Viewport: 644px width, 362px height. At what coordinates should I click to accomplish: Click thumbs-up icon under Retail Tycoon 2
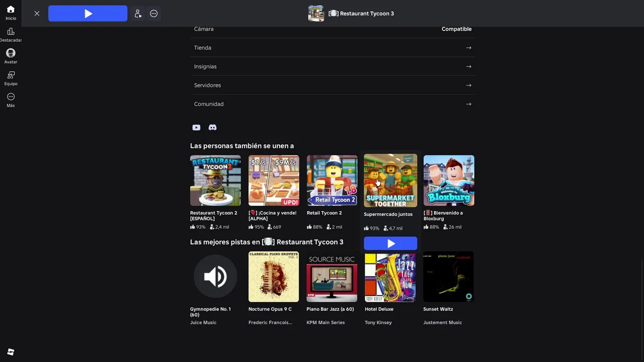pyautogui.click(x=309, y=227)
